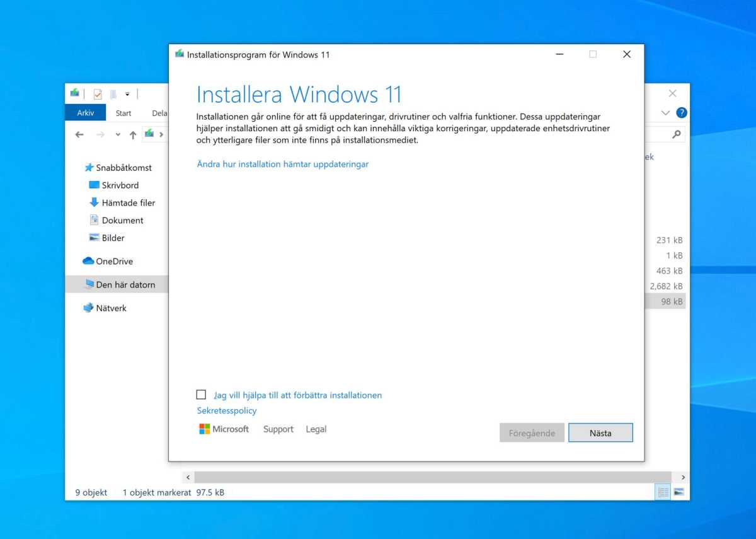Select Nätverk in the navigation pane
The width and height of the screenshot is (756, 539).
pyautogui.click(x=105, y=308)
